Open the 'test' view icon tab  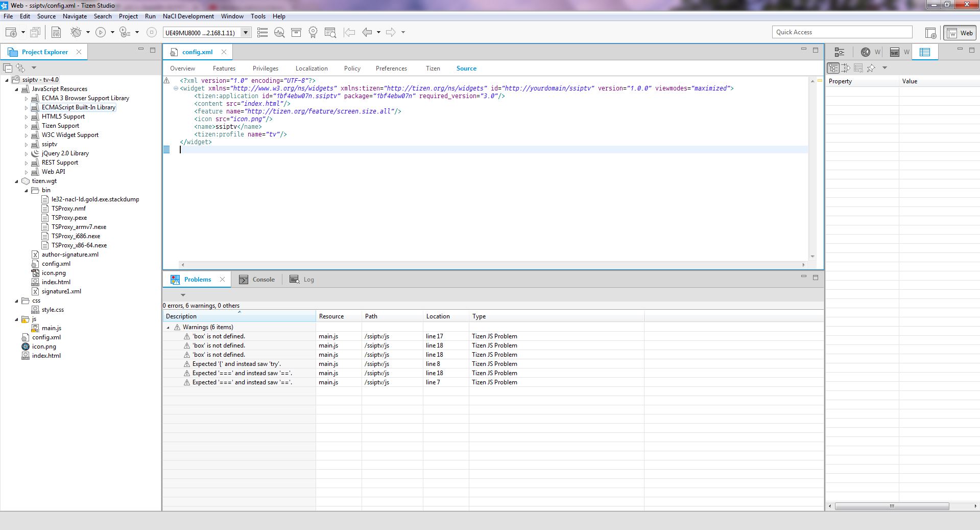(x=895, y=52)
